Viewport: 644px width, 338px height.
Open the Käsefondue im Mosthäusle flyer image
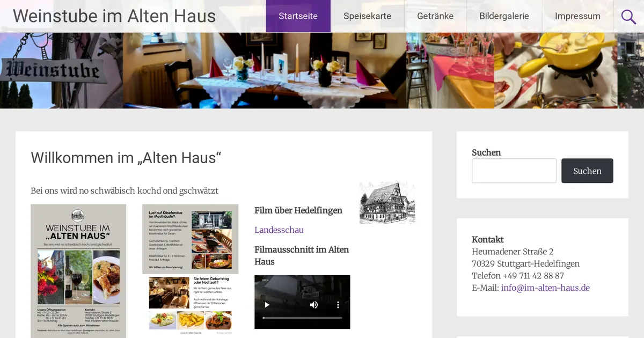(x=190, y=270)
